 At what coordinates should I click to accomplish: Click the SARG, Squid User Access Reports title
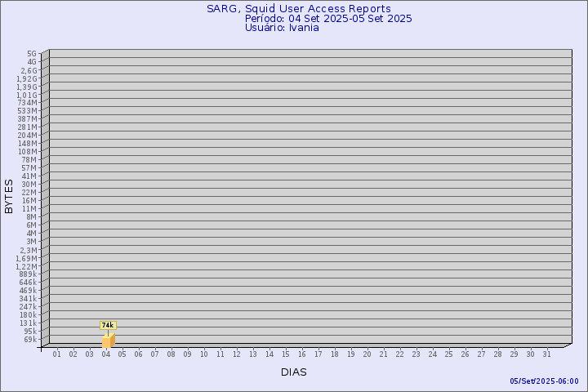[x=298, y=9]
